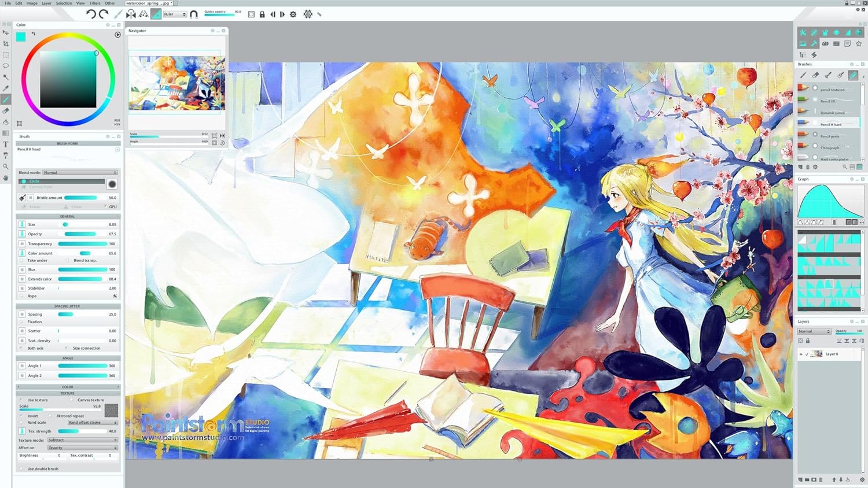Select the Eyedropper tool
Screen dimensions: 868x488
6,88
